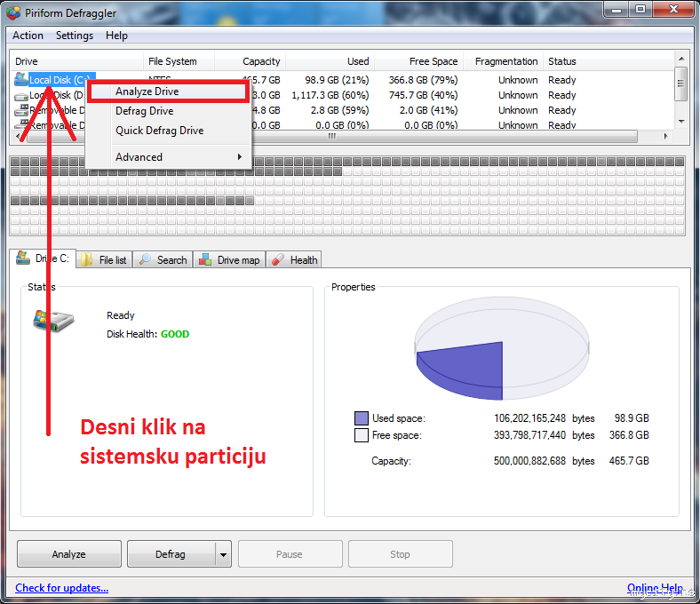The width and height of the screenshot is (700, 604).
Task: Click the Pause button
Action: coord(290,554)
